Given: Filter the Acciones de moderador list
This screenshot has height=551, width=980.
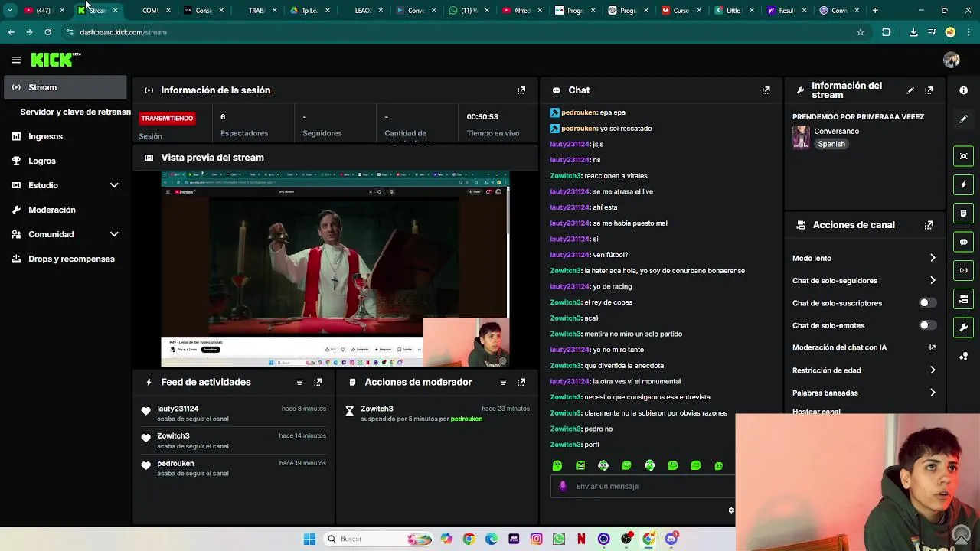Looking at the screenshot, I should click(x=503, y=382).
